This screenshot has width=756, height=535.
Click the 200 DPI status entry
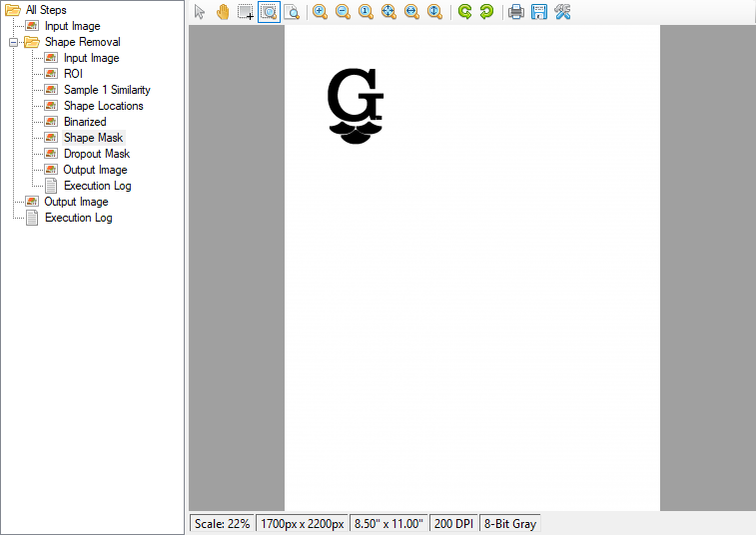tap(453, 523)
